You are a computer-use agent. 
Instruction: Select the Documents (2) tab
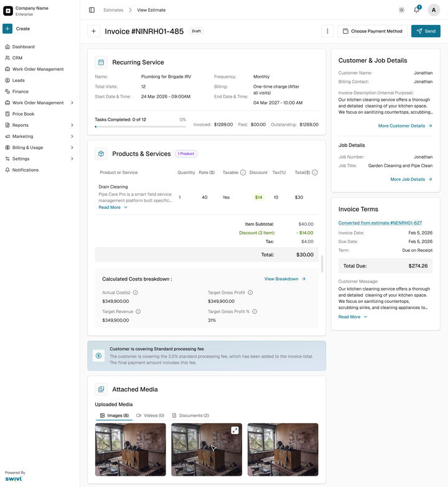click(x=191, y=415)
